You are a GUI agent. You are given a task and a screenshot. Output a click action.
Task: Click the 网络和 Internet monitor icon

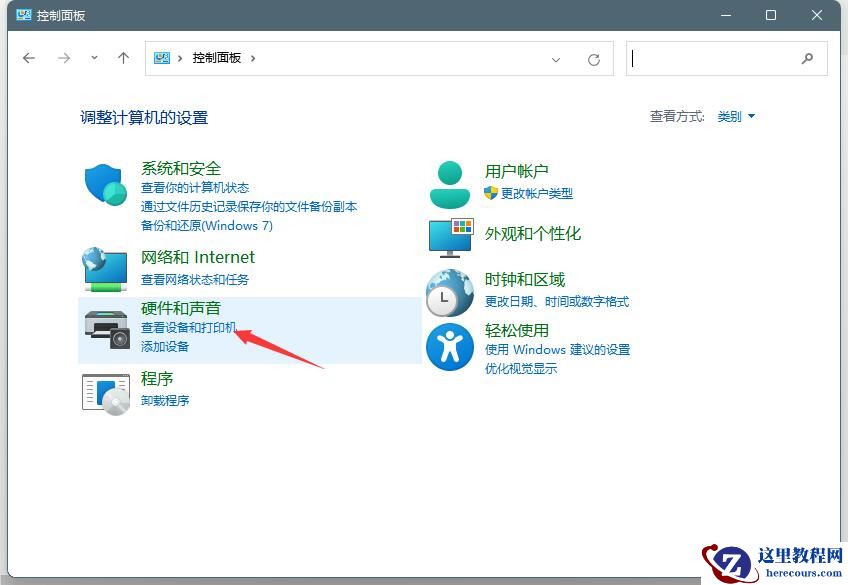(x=104, y=268)
